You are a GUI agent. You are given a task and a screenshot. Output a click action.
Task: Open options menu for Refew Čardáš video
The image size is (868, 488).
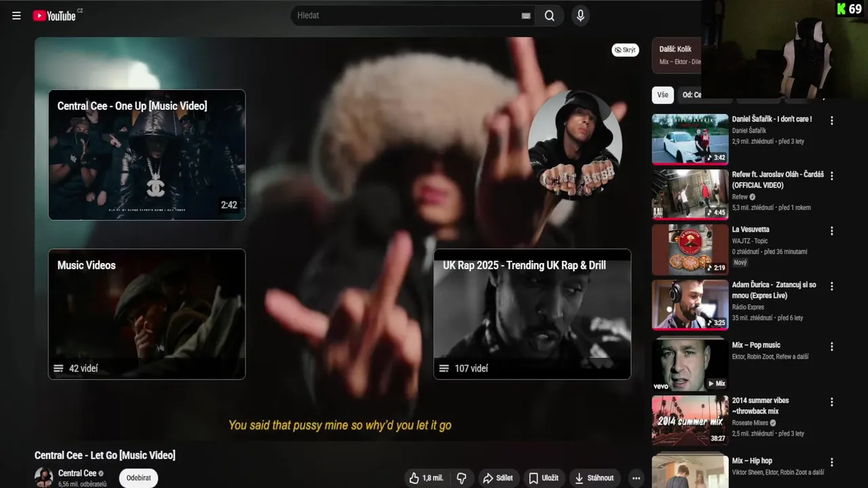click(x=832, y=176)
